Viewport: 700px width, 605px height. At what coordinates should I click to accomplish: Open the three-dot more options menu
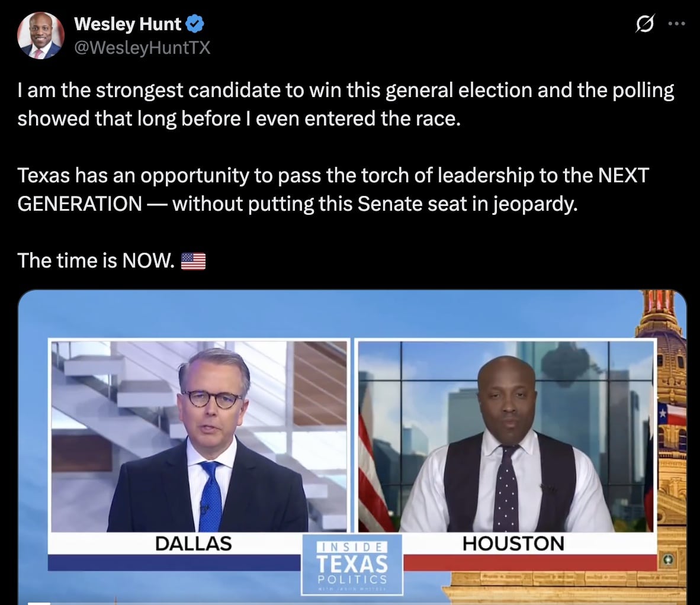pyautogui.click(x=676, y=24)
